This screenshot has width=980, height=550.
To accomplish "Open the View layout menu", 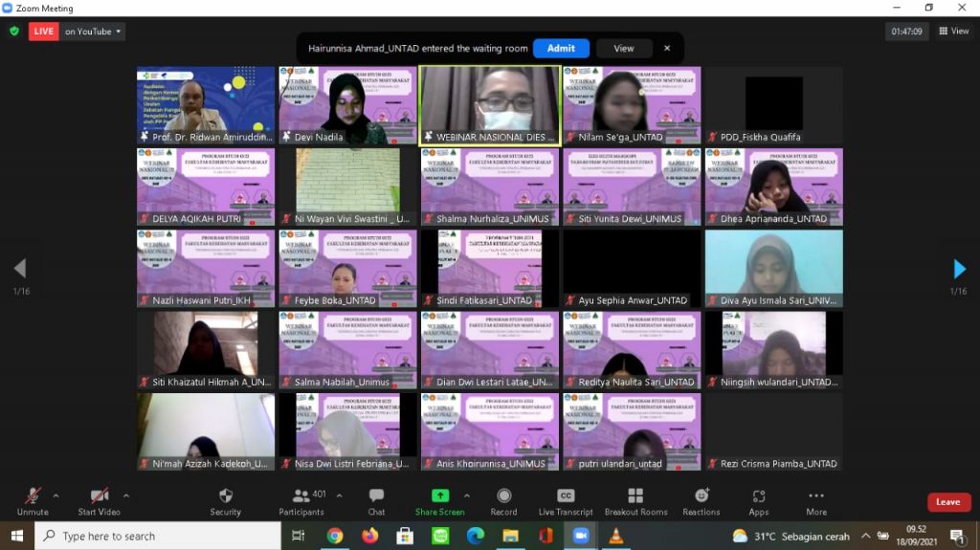I will click(x=954, y=32).
